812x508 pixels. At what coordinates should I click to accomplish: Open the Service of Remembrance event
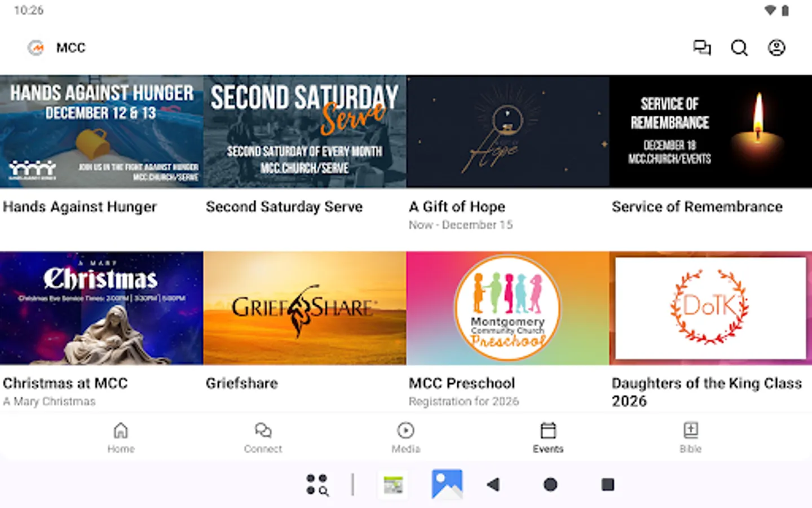coord(710,131)
